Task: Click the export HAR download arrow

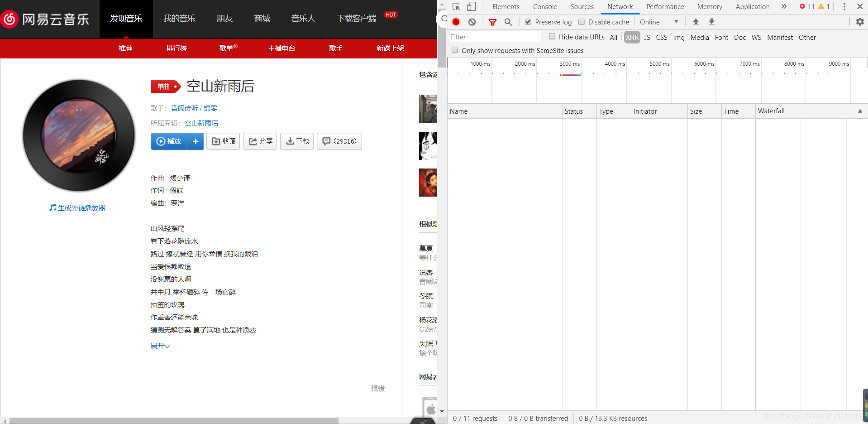Action: click(x=711, y=22)
